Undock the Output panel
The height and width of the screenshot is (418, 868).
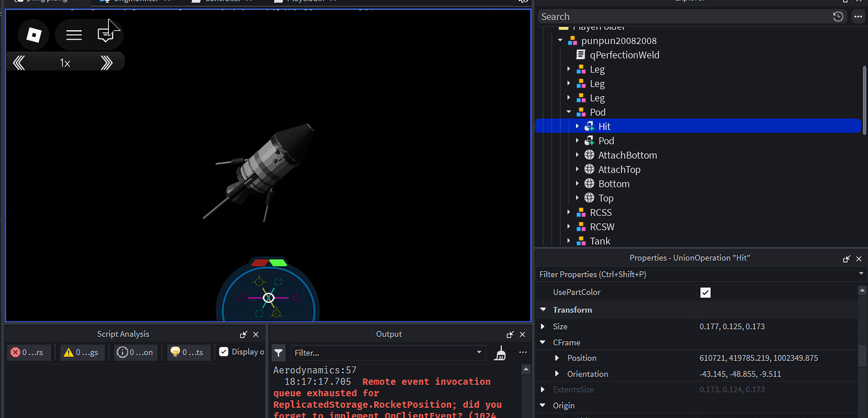[510, 334]
